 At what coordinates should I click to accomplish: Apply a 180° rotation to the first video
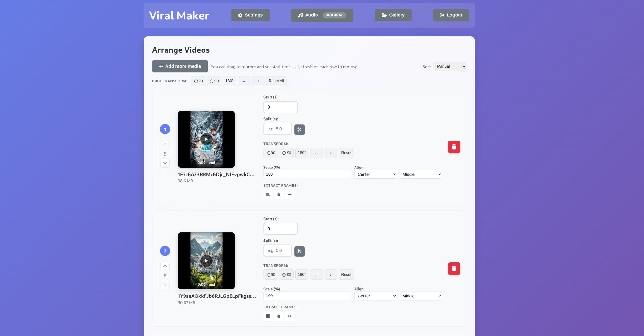tap(302, 153)
